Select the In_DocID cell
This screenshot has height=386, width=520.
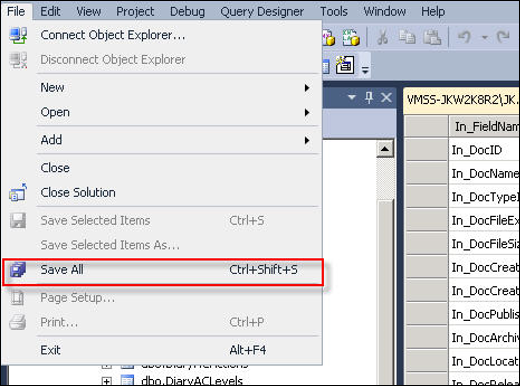pyautogui.click(x=484, y=150)
